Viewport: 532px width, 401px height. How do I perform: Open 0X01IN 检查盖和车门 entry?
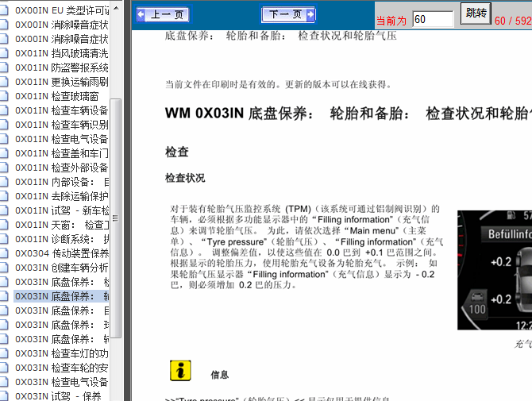pos(62,153)
